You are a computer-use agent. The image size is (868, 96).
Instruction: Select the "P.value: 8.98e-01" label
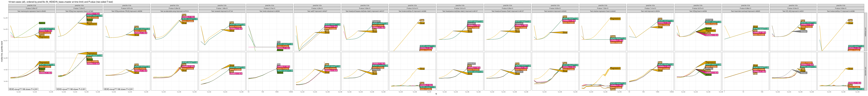click(745, 8)
